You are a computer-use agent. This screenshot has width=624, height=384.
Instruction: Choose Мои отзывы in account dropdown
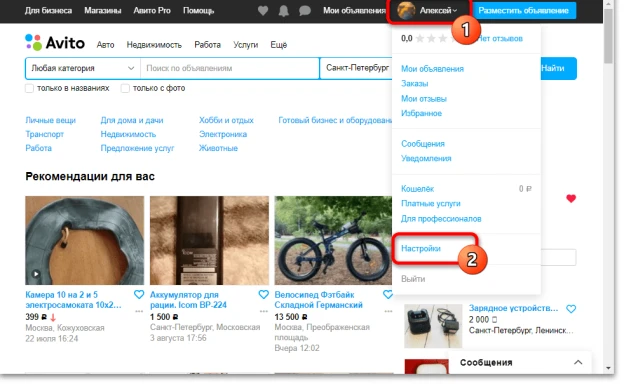coord(424,99)
